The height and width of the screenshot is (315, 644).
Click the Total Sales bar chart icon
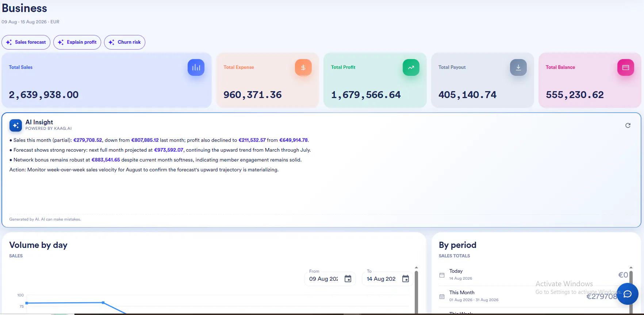[x=196, y=67]
